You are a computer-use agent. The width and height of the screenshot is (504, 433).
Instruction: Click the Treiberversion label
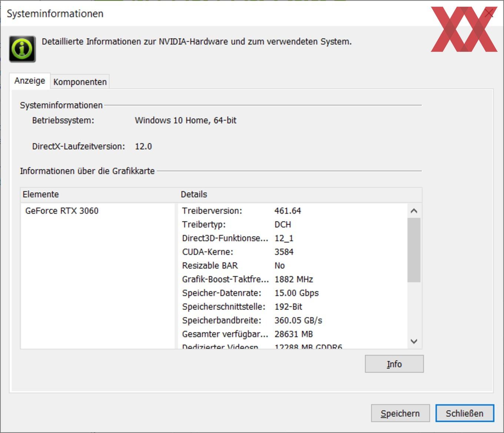(212, 211)
